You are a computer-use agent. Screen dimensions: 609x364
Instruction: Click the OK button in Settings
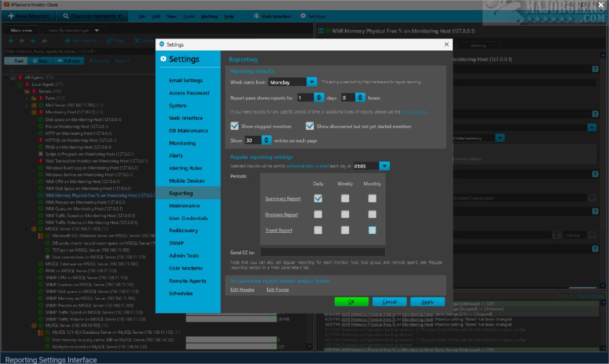pyautogui.click(x=351, y=302)
